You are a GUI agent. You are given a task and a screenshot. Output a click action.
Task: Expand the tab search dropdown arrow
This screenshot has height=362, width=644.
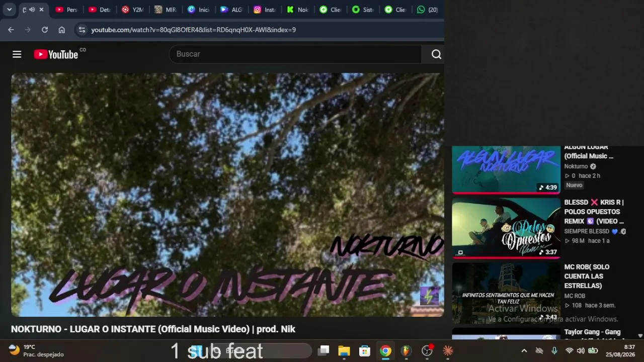point(9,10)
